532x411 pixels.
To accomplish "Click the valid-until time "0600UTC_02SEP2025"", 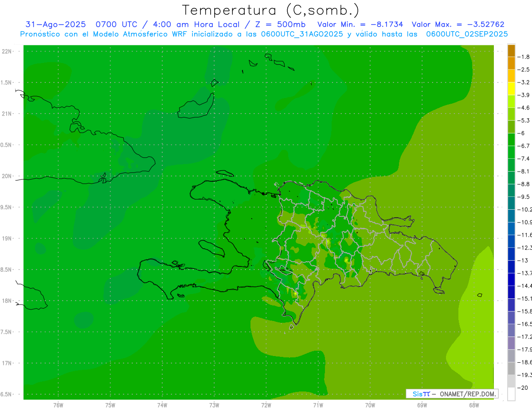I will 467,34.
